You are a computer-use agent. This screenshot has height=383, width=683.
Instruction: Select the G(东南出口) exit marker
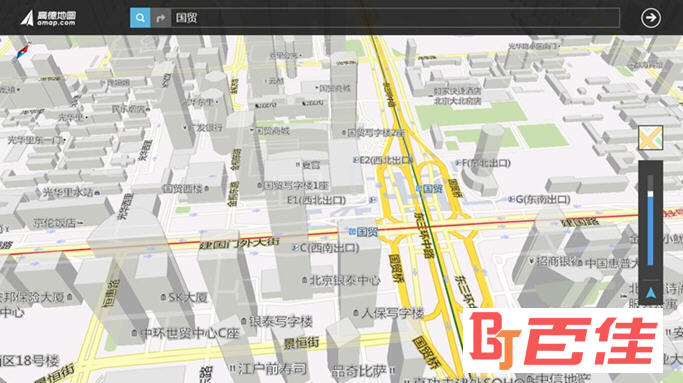(x=540, y=200)
